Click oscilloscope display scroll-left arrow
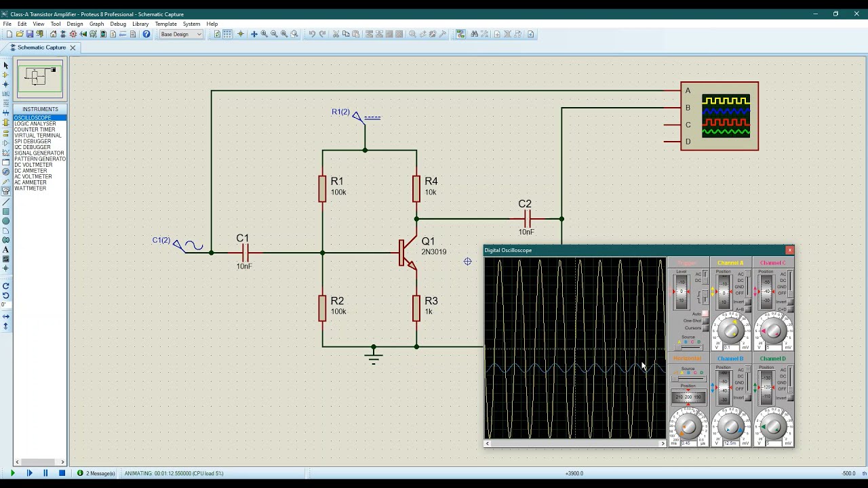The height and width of the screenshot is (488, 868). point(487,443)
